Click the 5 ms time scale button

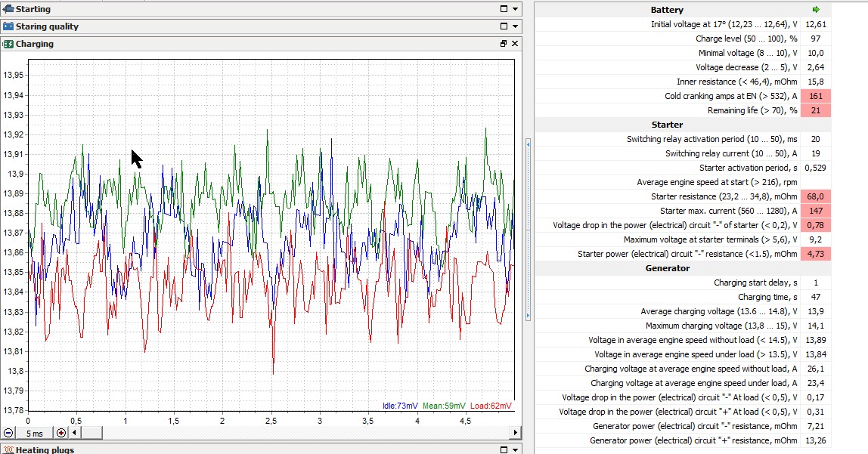[34, 433]
